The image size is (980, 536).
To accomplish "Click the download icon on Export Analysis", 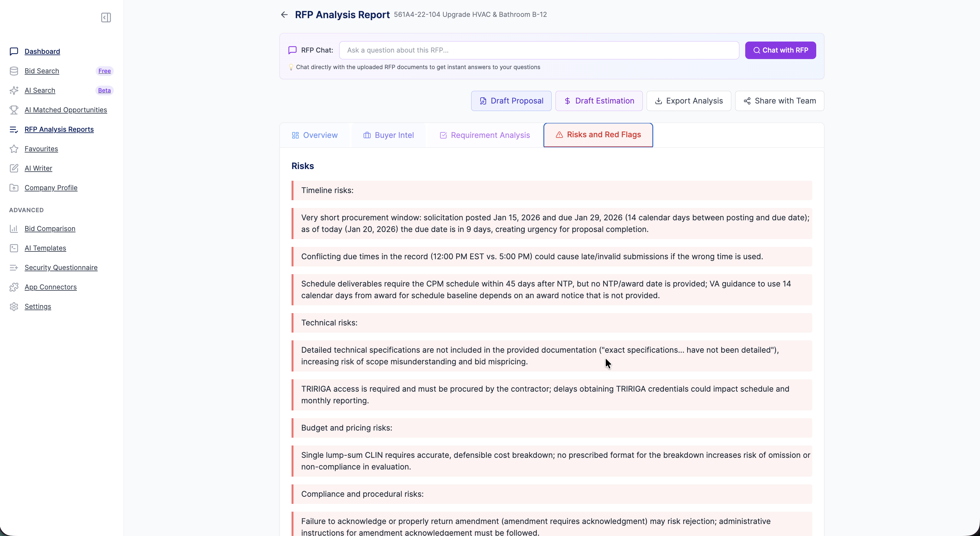I will click(x=659, y=101).
